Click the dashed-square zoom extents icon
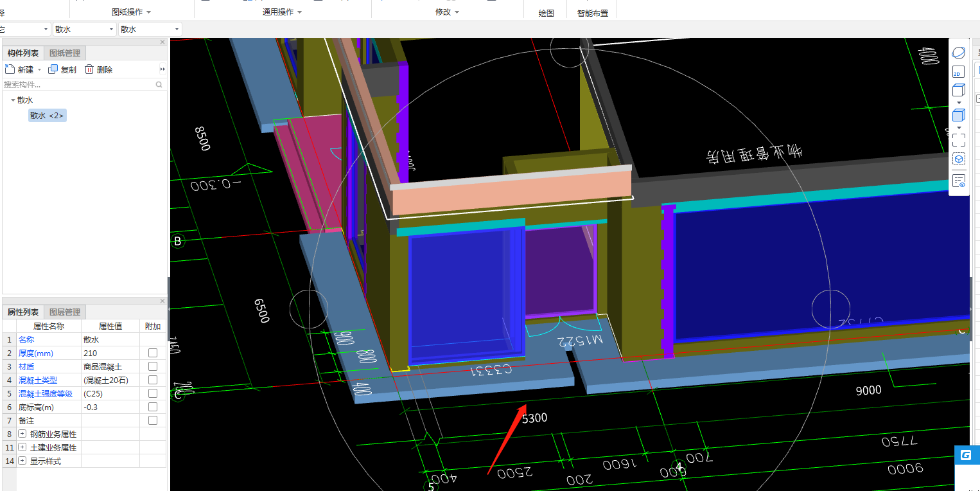The image size is (980, 491). (x=958, y=140)
